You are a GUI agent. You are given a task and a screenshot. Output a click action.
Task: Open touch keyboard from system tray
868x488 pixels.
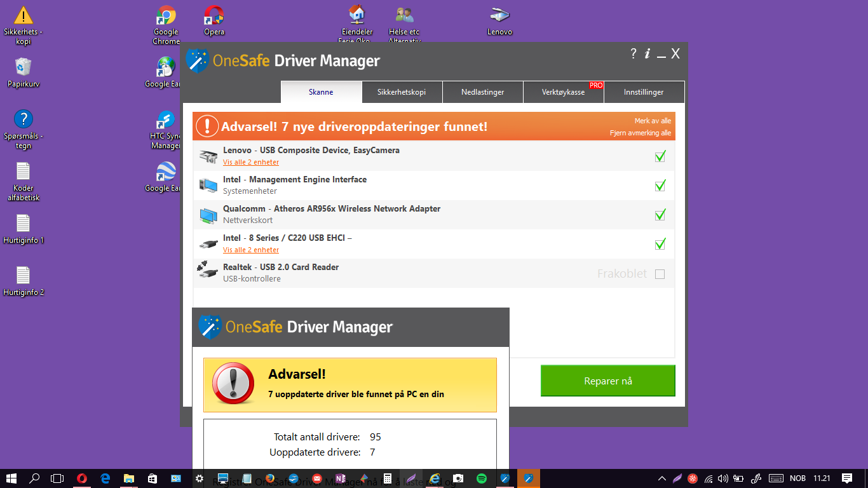[x=776, y=478]
